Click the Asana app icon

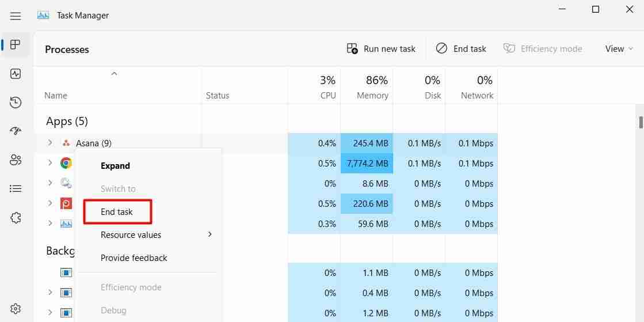(x=66, y=143)
